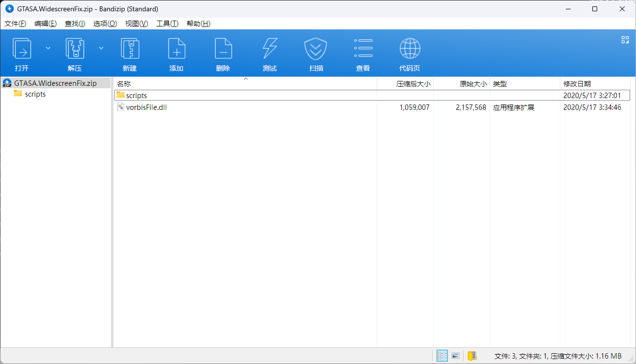Viewport: 636px width, 364px height.
Task: Click the scripts folder icon in file list
Action: pyautogui.click(x=120, y=95)
